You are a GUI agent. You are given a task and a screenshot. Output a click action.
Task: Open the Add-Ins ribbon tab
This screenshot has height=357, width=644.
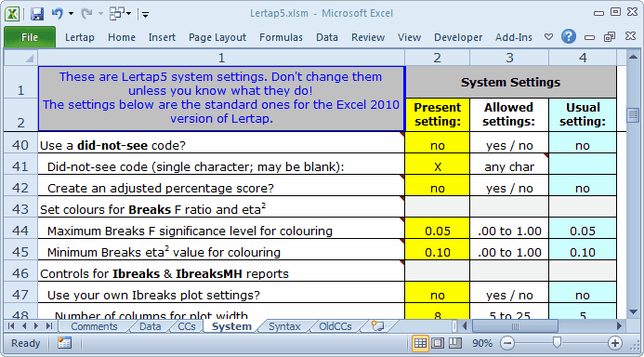tap(513, 37)
